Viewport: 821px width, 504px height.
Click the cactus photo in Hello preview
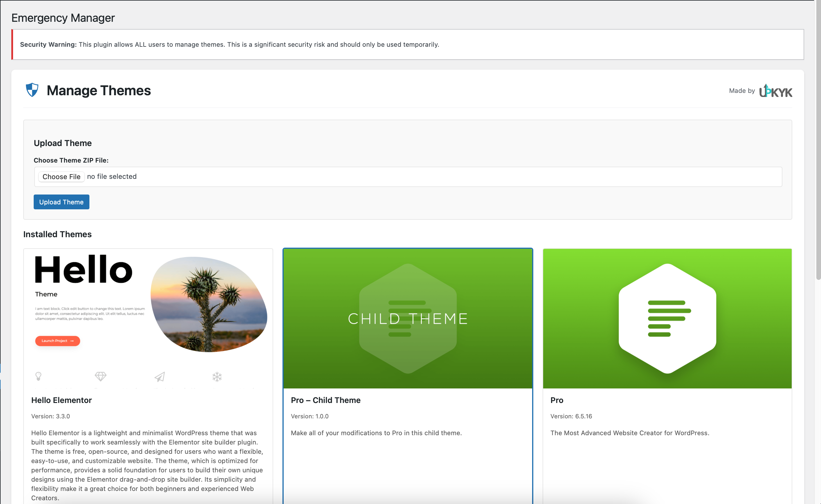click(208, 304)
